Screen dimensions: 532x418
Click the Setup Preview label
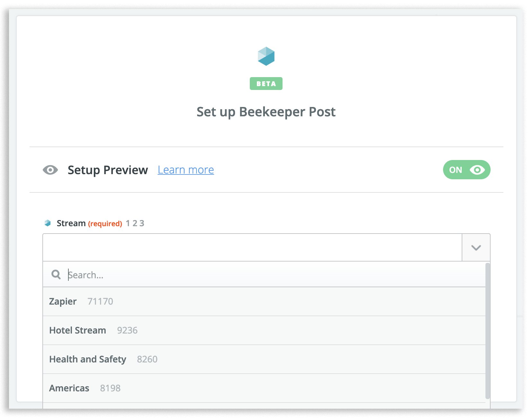pos(108,170)
